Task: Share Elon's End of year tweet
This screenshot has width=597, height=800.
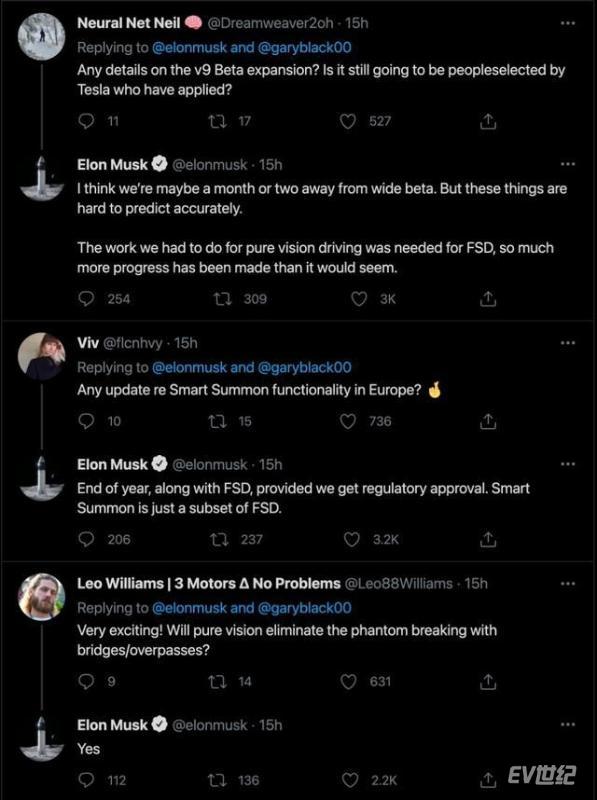Action: click(x=488, y=539)
